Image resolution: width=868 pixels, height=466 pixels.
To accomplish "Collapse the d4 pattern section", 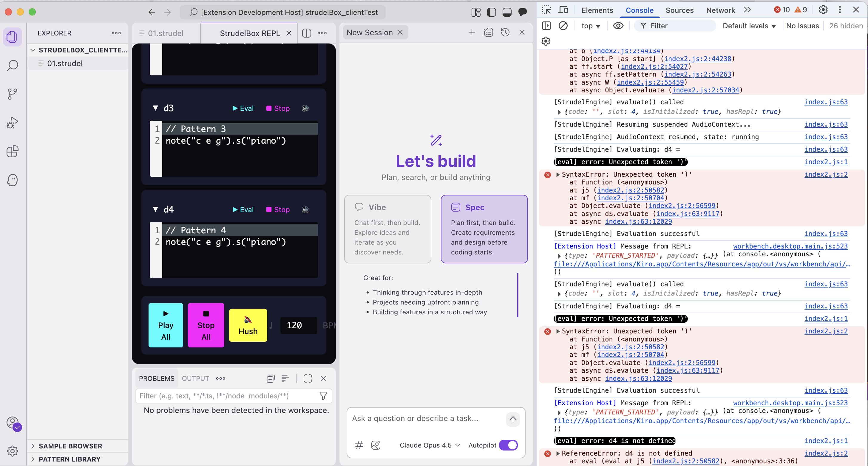I will coord(155,209).
